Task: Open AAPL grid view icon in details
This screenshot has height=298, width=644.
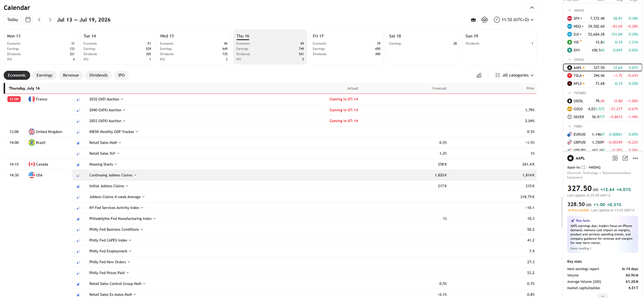Action: [615, 158]
